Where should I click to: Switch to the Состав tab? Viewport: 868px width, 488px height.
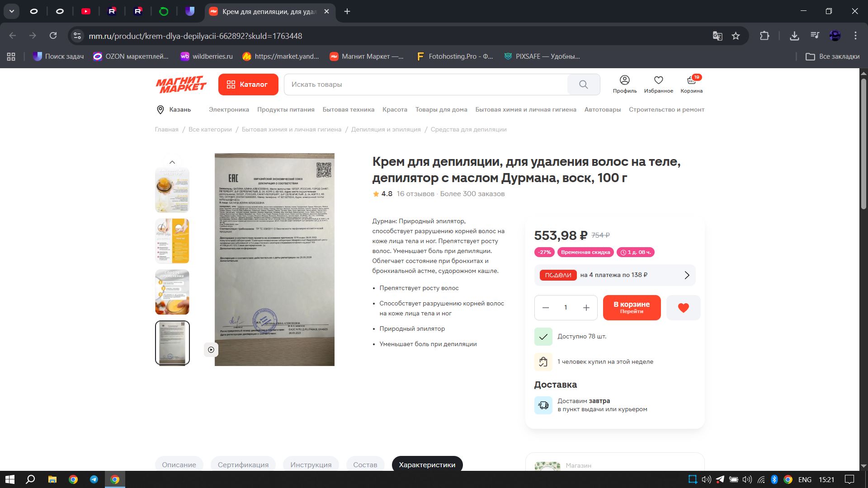coord(365,465)
